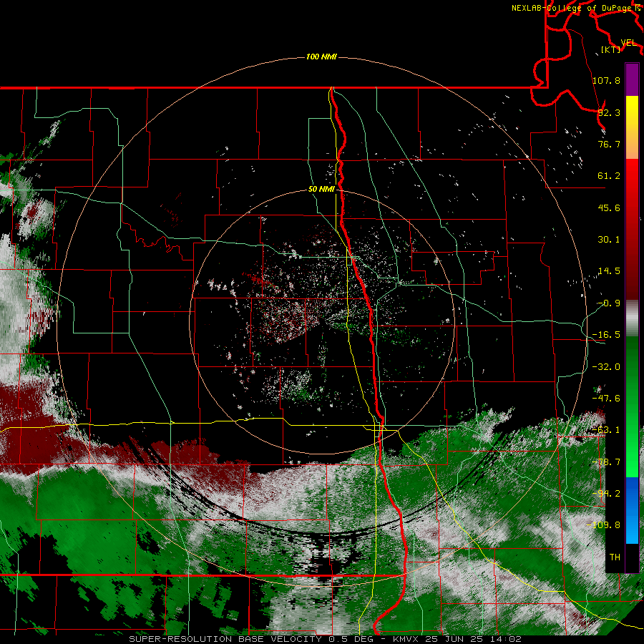Click the 14.5 velocity scale value
The width and height of the screenshot is (644, 644).
pos(609,271)
